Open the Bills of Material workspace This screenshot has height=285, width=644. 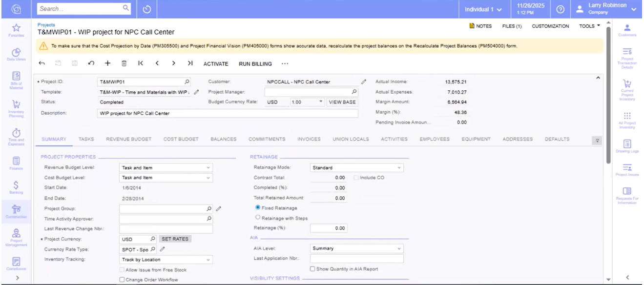point(16,79)
